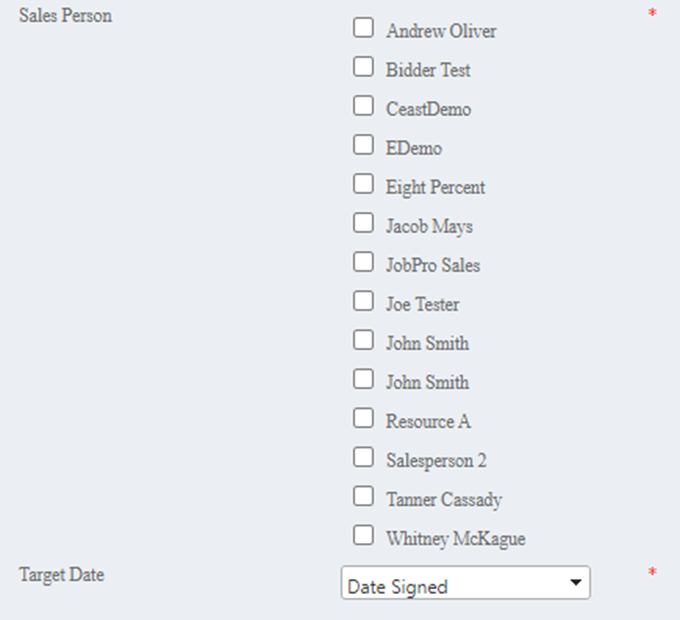Select the Bidder Test salesperson checkbox
The image size is (680, 620).
point(363,67)
